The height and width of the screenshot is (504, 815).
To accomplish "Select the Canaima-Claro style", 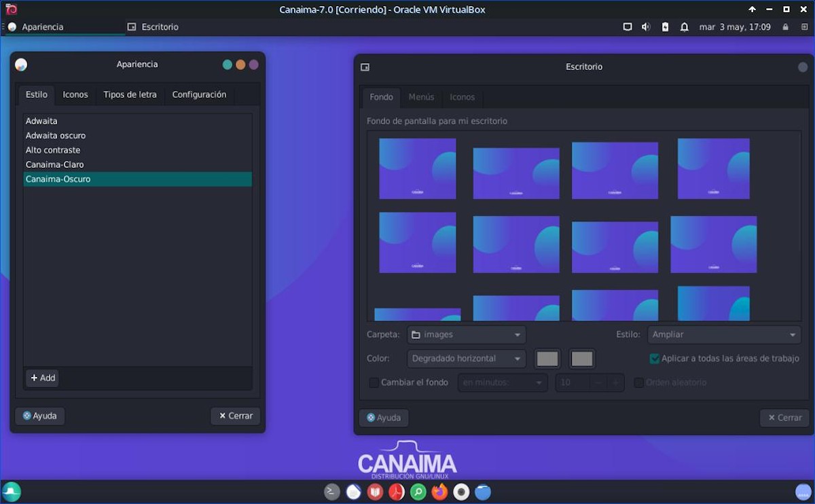I will 55,165.
